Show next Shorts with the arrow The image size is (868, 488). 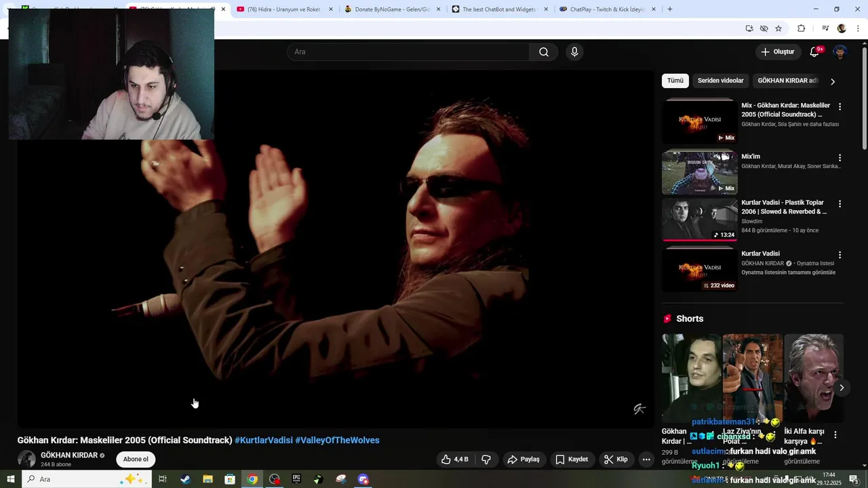tap(842, 388)
